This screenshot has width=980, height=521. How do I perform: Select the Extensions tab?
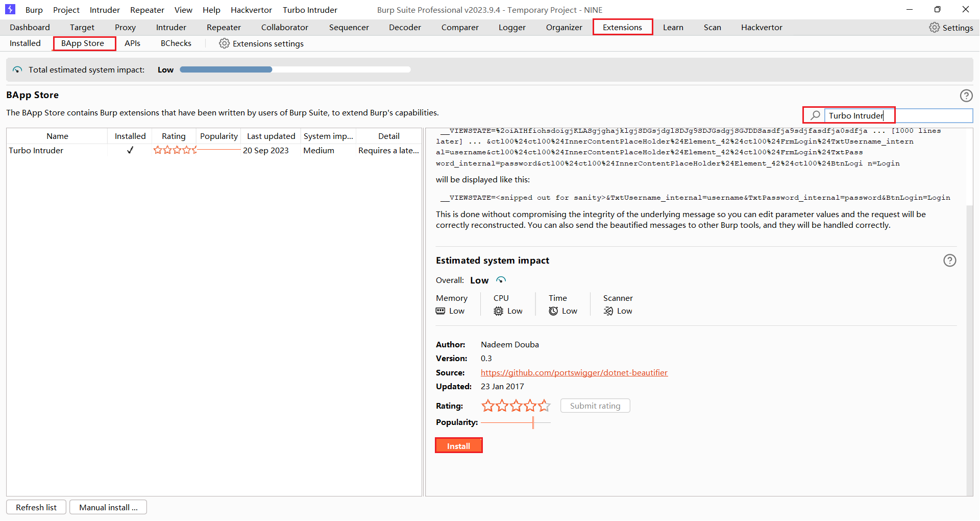pyautogui.click(x=622, y=28)
